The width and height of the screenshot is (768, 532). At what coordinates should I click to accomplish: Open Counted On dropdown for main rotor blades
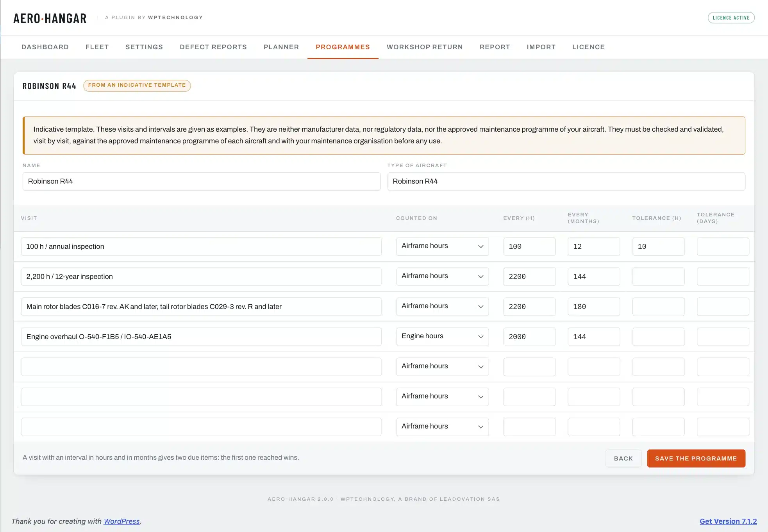[x=442, y=307]
